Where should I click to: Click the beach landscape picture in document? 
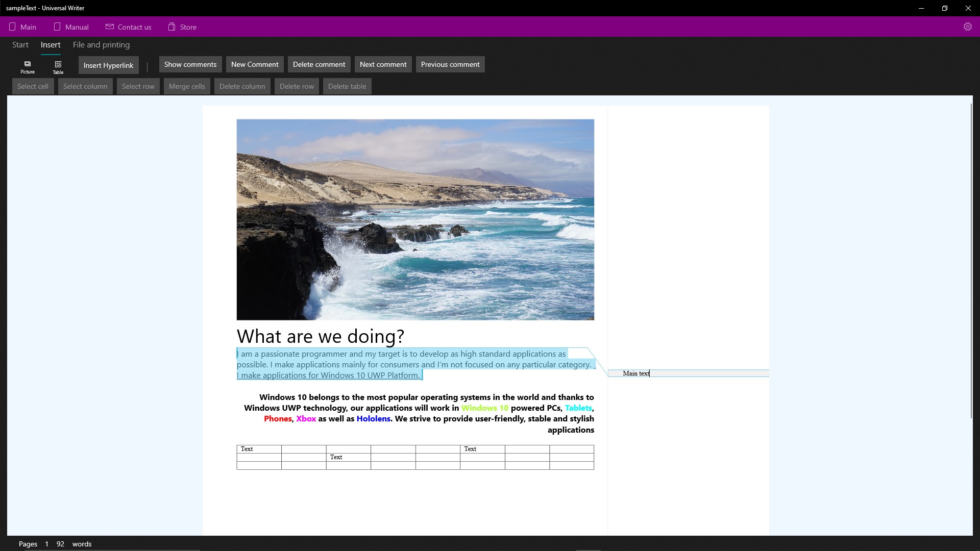[x=415, y=219]
